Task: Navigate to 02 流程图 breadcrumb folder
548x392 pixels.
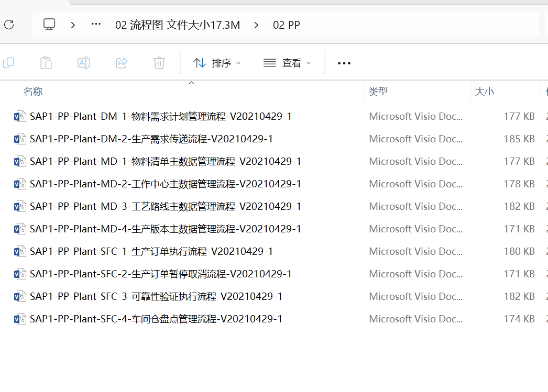Action: coord(178,25)
